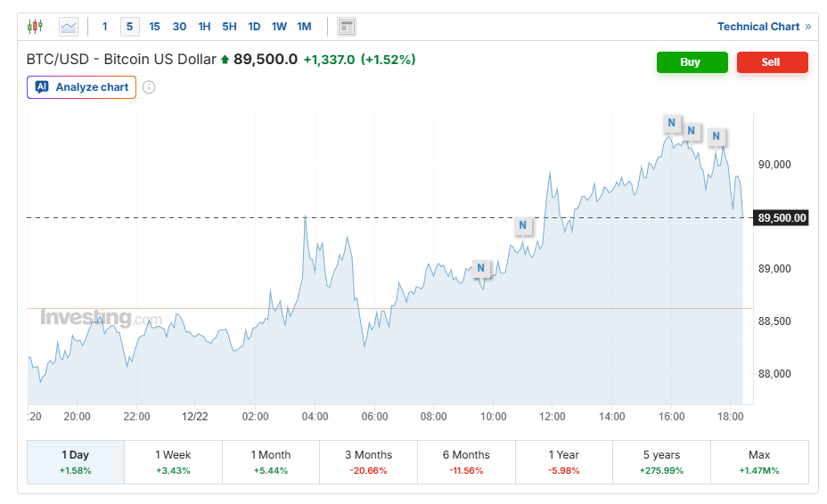This screenshot has width=827, height=504.
Task: Select the 15 minute interval
Action: coord(154,27)
